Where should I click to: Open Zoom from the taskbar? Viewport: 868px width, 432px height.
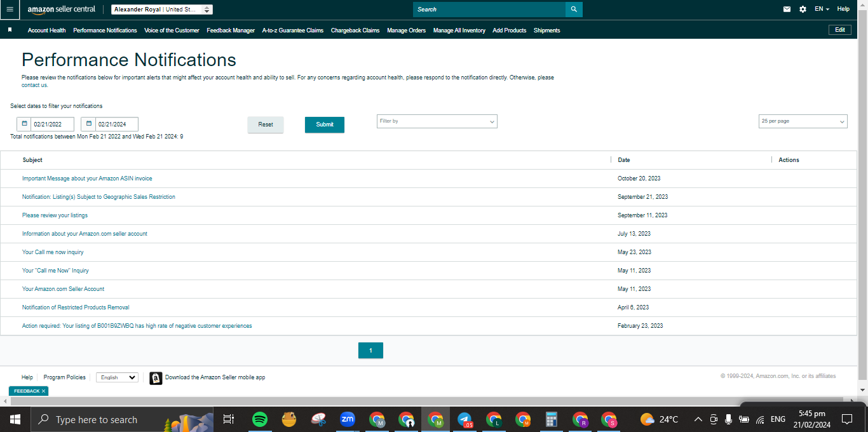(348, 419)
